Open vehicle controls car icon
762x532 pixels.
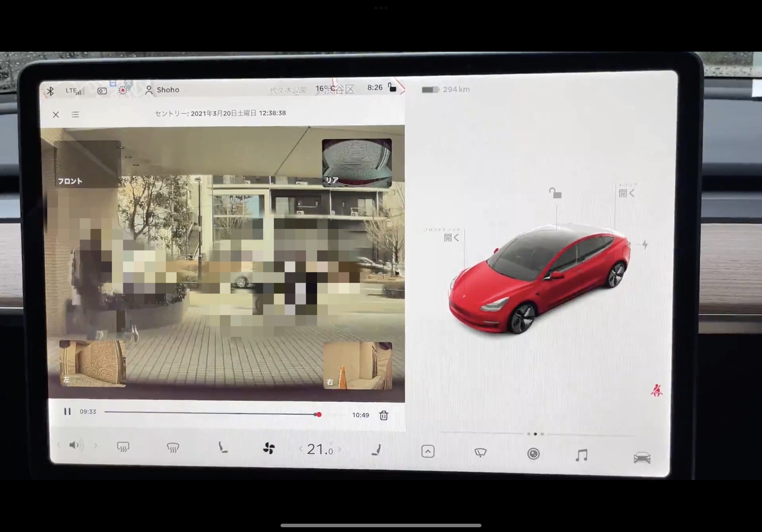tap(642, 458)
